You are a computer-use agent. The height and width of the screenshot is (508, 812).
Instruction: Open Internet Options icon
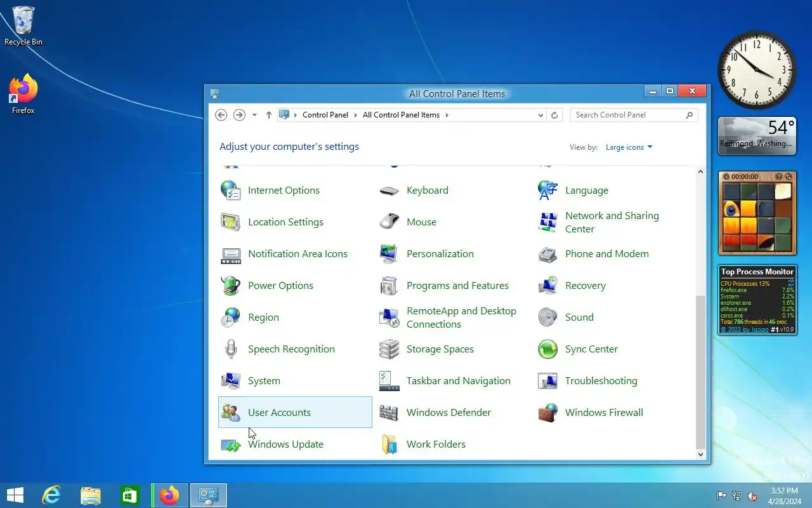[x=230, y=190]
